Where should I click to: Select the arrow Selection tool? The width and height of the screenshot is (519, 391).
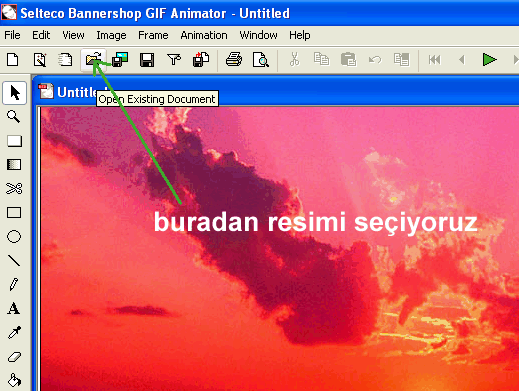tap(14, 93)
